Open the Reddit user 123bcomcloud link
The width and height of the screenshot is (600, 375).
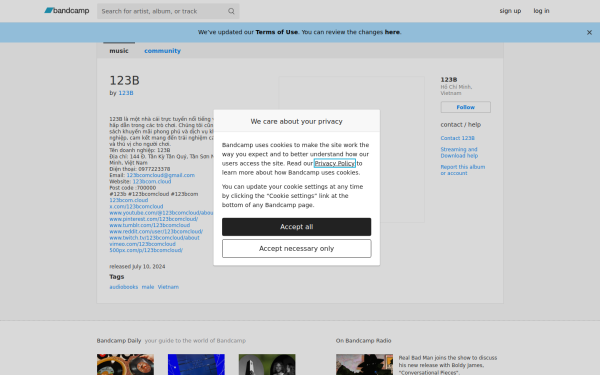156,232
